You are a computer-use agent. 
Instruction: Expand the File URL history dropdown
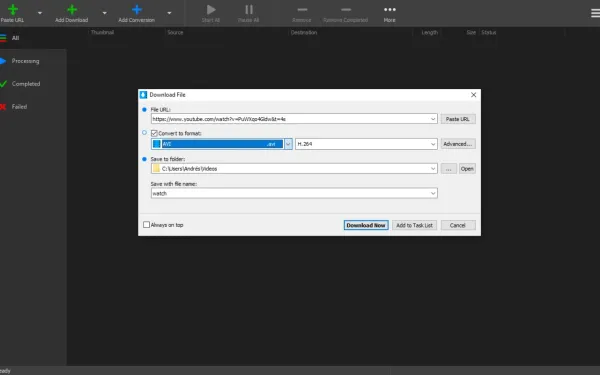(x=433, y=119)
